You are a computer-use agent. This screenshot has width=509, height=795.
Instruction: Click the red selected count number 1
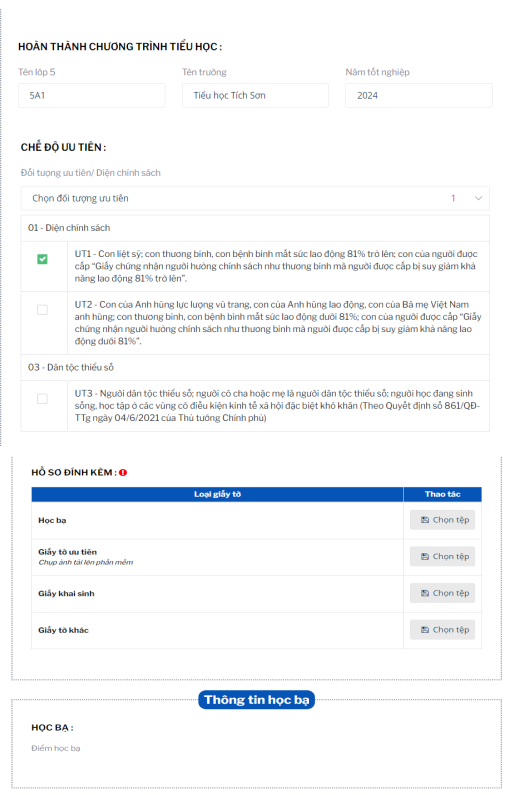(453, 198)
